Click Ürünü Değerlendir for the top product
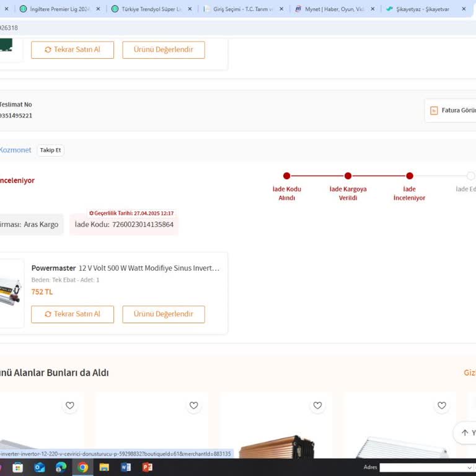The width and height of the screenshot is (476, 476). [x=164, y=50]
